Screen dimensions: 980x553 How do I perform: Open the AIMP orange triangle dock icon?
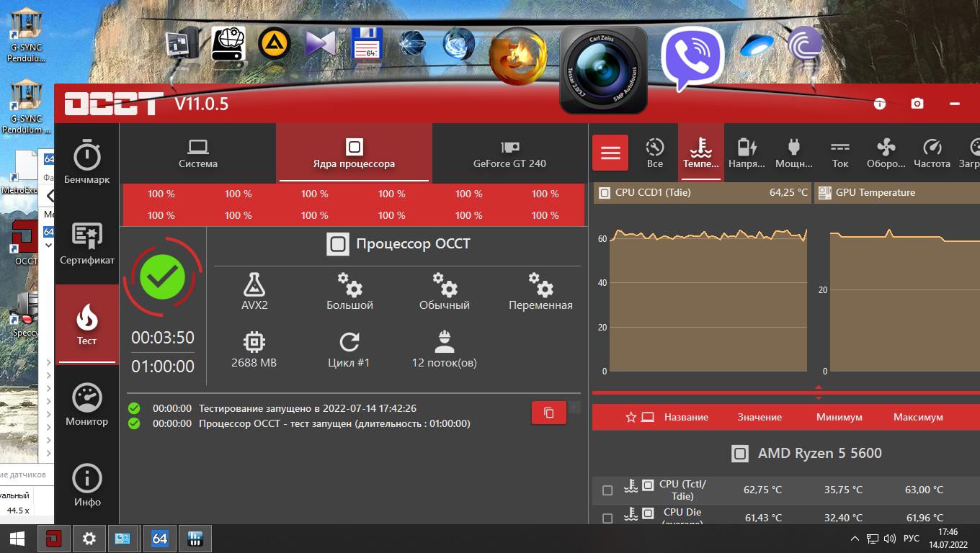(x=275, y=43)
